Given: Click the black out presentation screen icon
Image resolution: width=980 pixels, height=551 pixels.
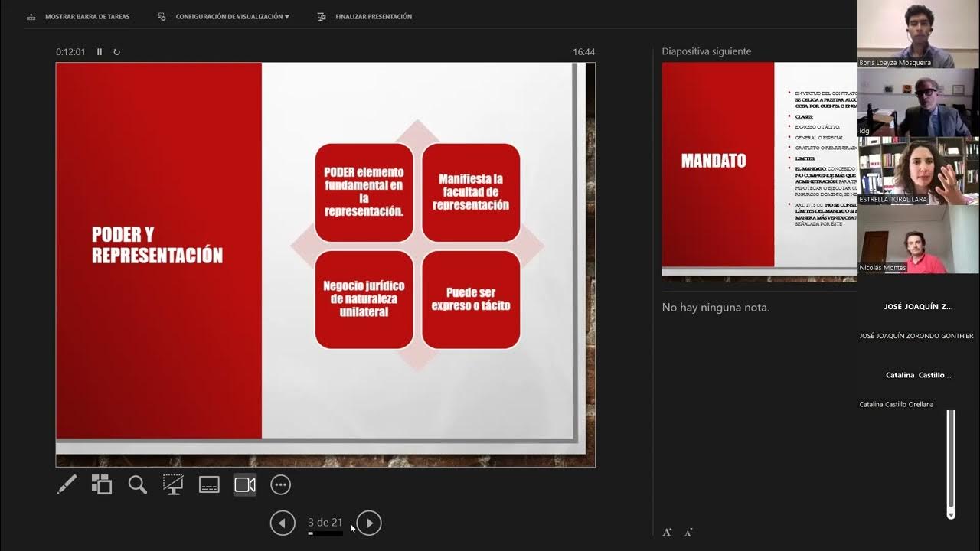Looking at the screenshot, I should [x=173, y=484].
